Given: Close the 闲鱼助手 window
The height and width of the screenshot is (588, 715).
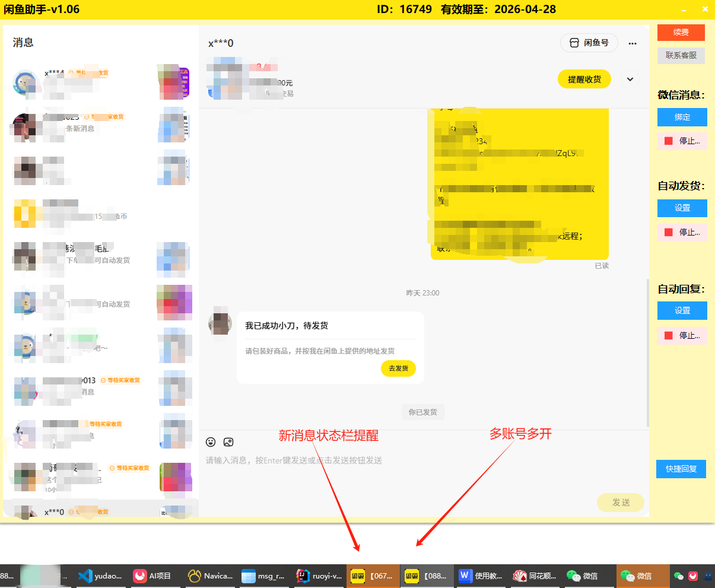Looking at the screenshot, I should (705, 9).
